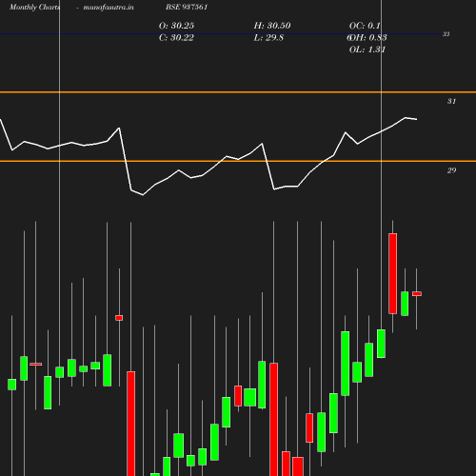Select the close value "C: 30.22"
Viewport: 476px width, 476px height.
coord(176,38)
